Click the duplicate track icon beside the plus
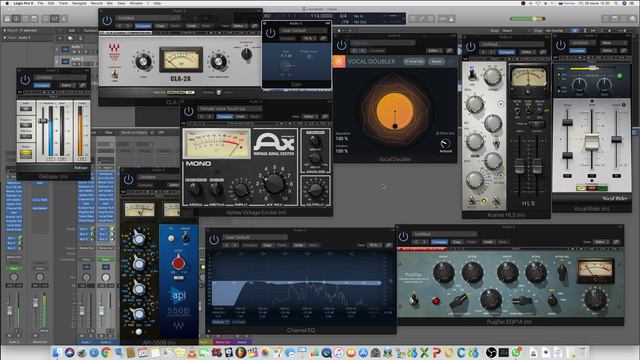The width and height of the screenshot is (640, 360). (70, 38)
